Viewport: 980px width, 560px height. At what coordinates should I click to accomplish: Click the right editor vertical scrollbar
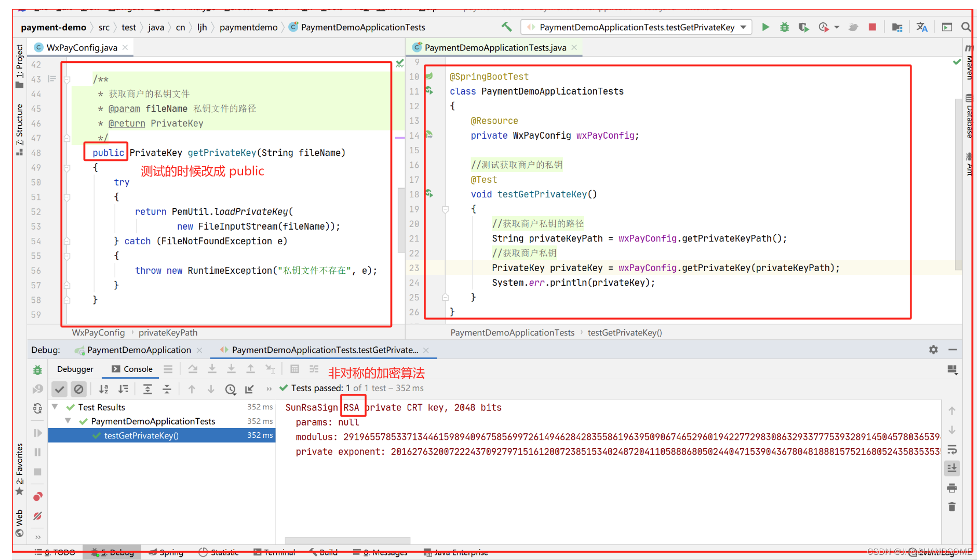click(958, 184)
